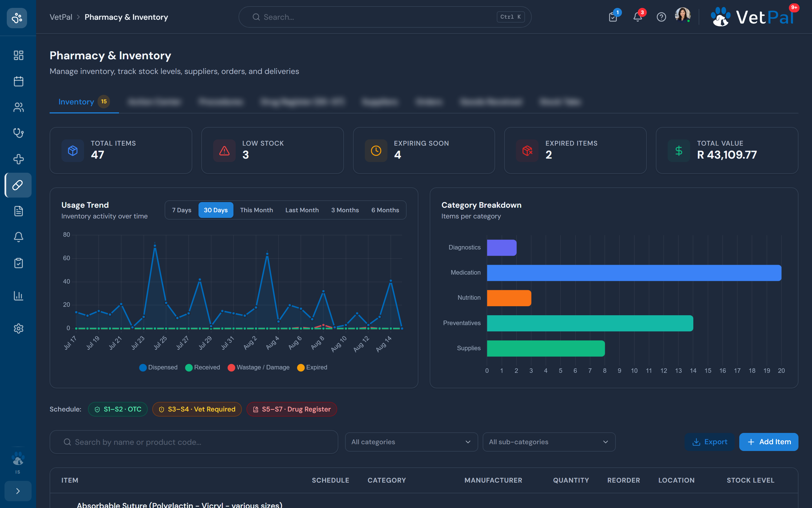The width and height of the screenshot is (812, 508).
Task: Open the VetPal home logo in sidebar
Action: click(x=17, y=18)
